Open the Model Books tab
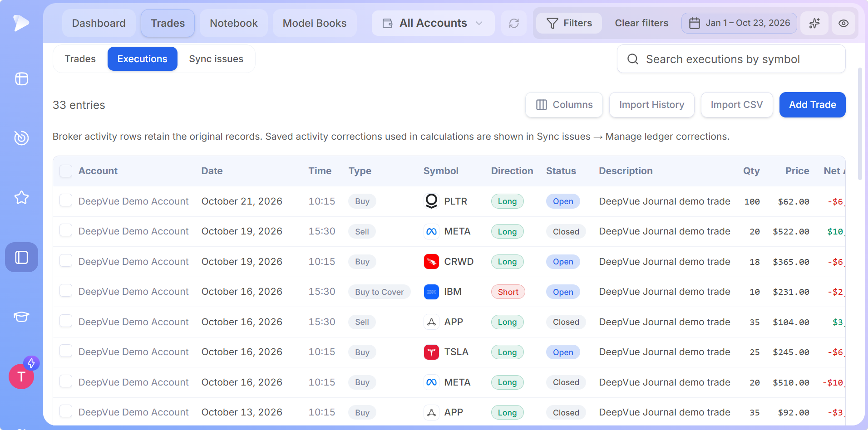Viewport: 868px width, 430px height. click(315, 23)
